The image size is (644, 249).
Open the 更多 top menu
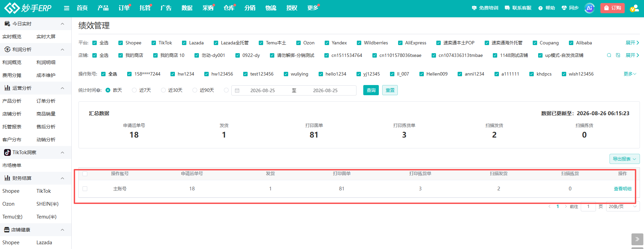[x=313, y=8]
